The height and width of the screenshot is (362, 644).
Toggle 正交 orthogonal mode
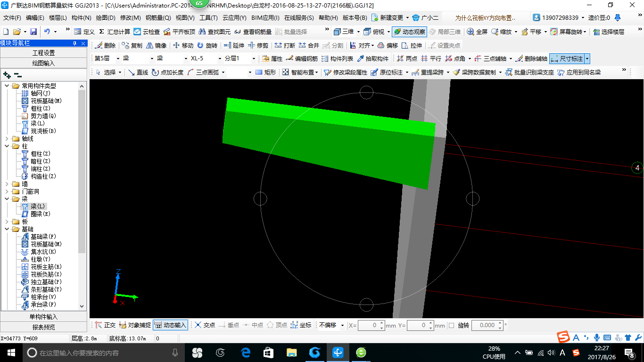pyautogui.click(x=105, y=325)
